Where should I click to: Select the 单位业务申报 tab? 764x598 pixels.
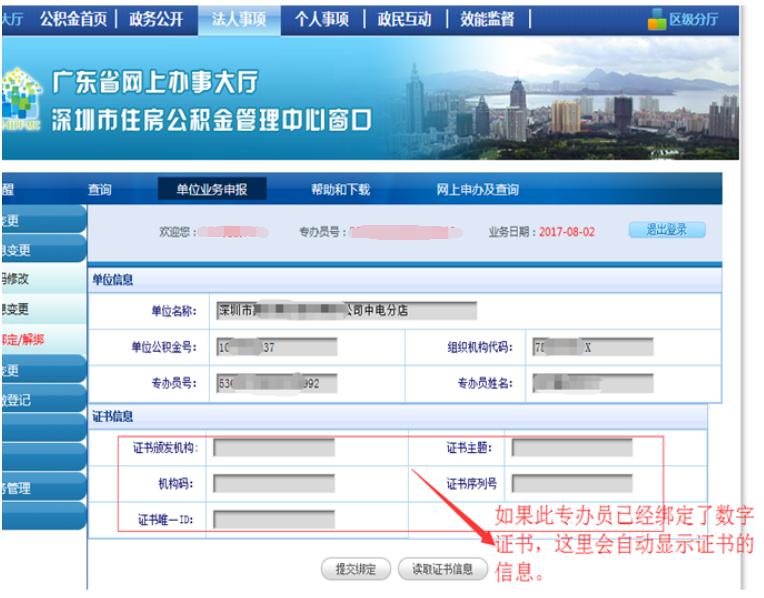point(211,190)
